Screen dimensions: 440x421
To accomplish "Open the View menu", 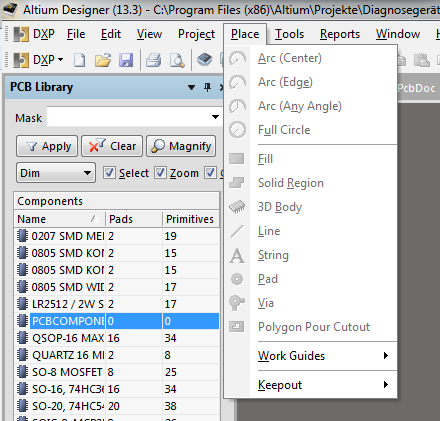I will click(149, 34).
